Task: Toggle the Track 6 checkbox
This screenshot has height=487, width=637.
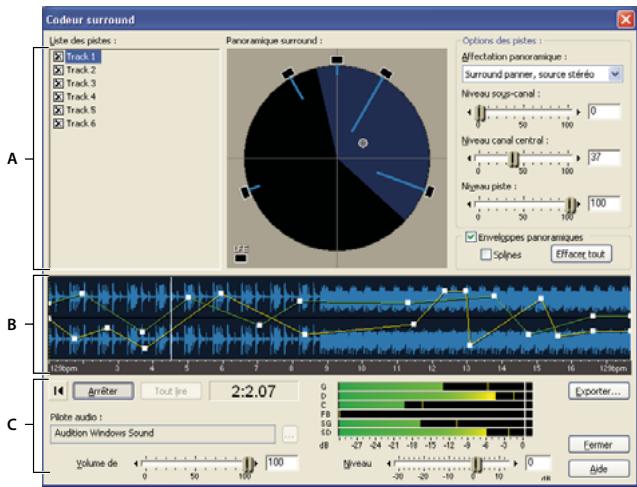Action: pos(58,123)
